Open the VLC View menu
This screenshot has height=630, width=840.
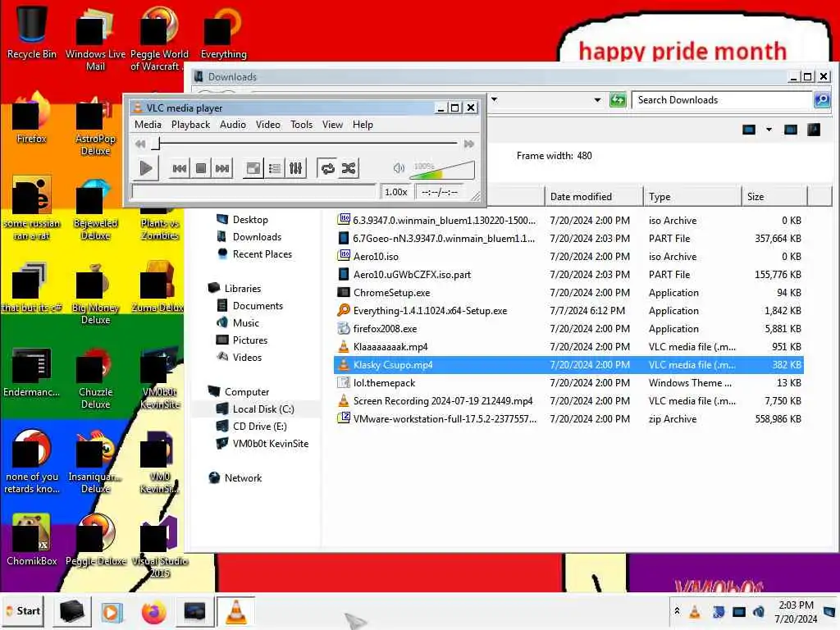[332, 125]
